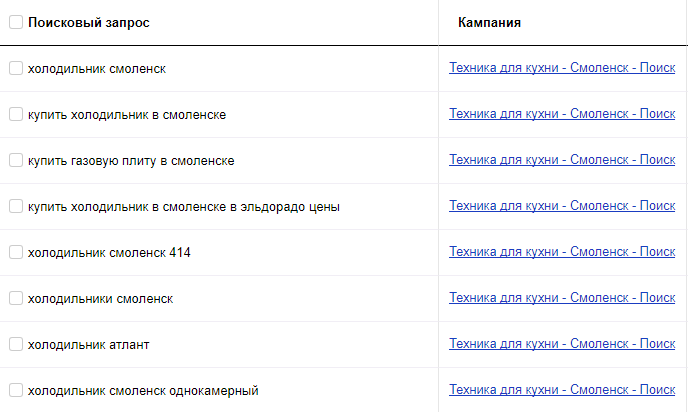
Task: Check the box for 'холодильник смоленск'
Action: 16,68
